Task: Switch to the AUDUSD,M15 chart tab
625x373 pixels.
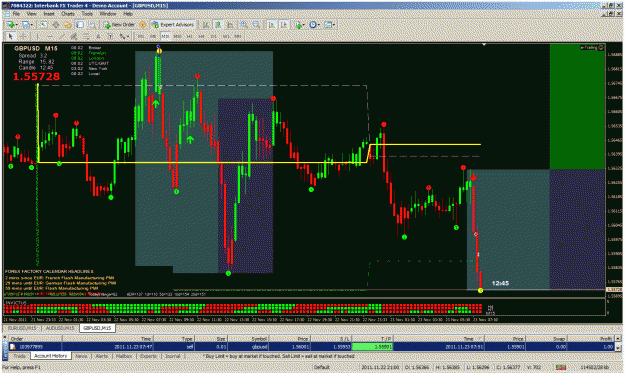Action: pos(60,328)
